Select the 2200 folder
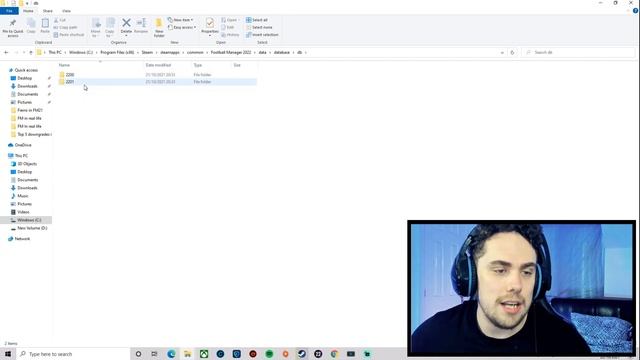 pyautogui.click(x=157, y=75)
